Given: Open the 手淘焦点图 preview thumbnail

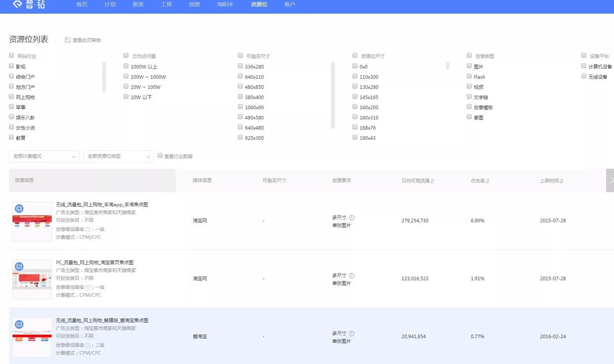Looking at the screenshot, I should click(x=32, y=222).
